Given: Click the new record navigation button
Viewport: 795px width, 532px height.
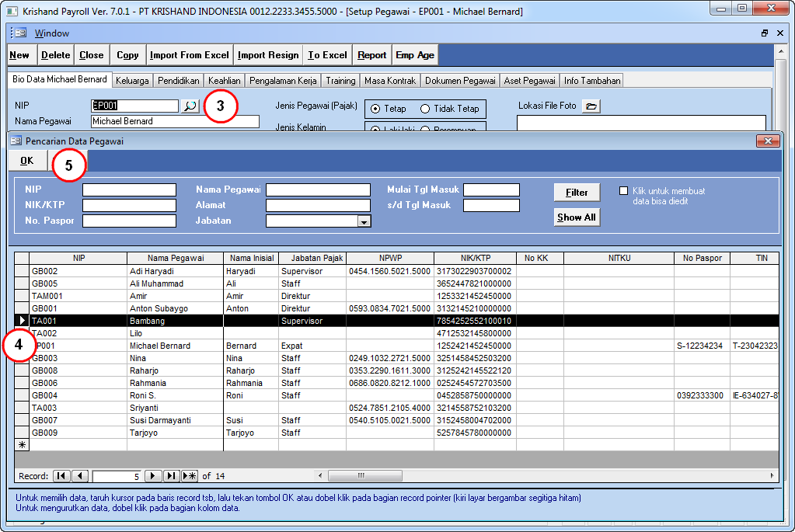Looking at the screenshot, I should pos(190,476).
